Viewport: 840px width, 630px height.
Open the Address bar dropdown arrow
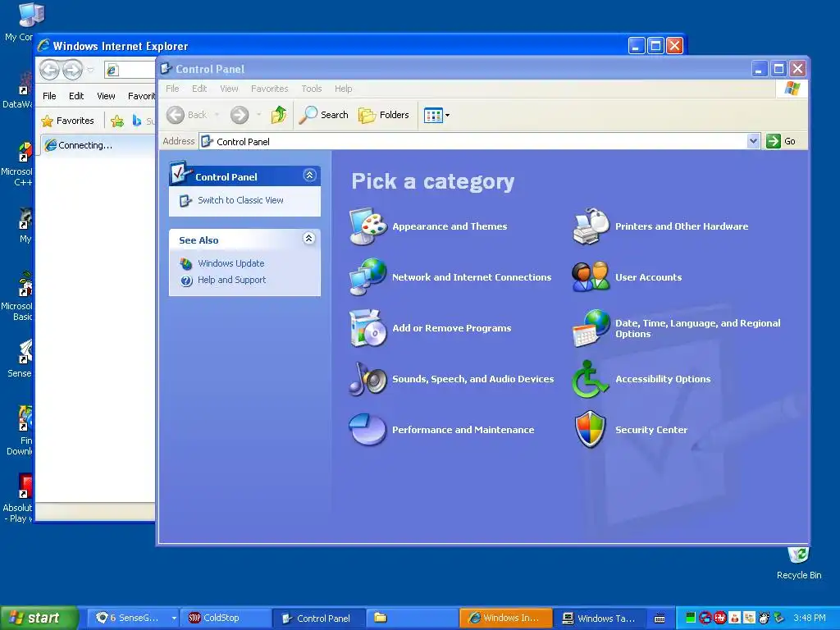tap(753, 141)
